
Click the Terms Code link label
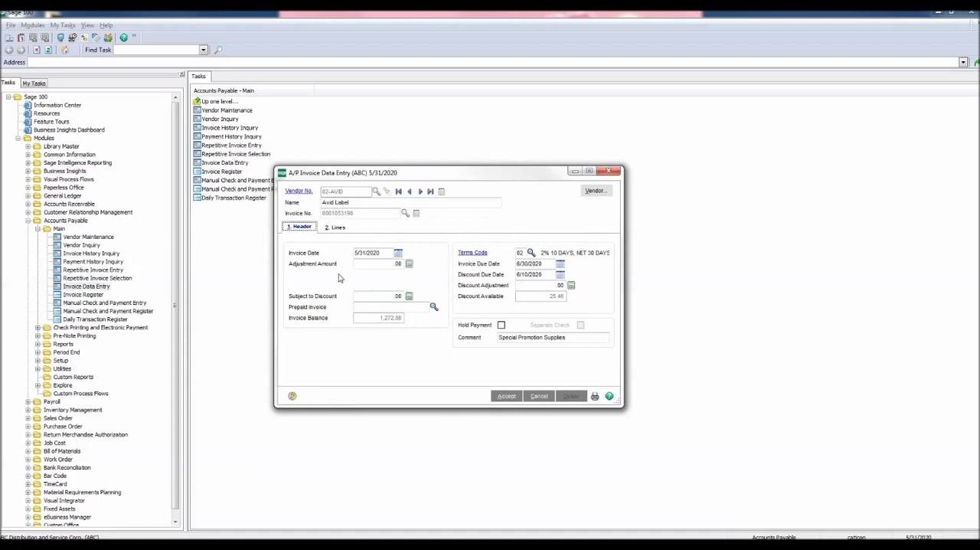(472, 253)
